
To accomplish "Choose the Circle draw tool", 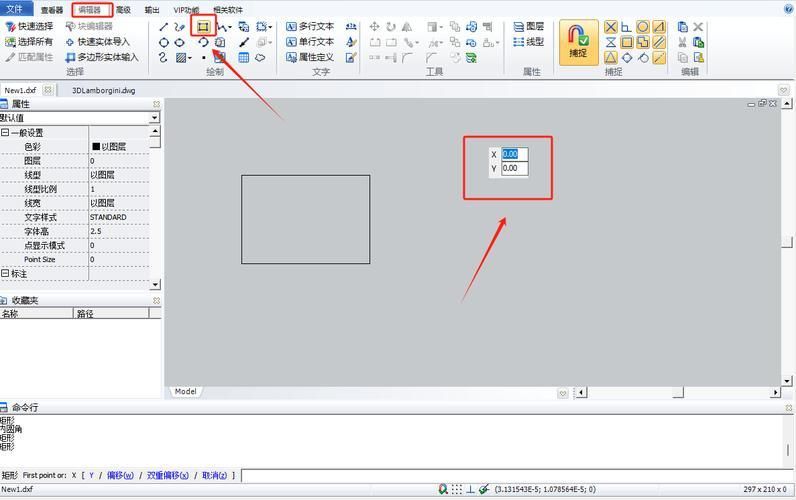I will point(163,43).
